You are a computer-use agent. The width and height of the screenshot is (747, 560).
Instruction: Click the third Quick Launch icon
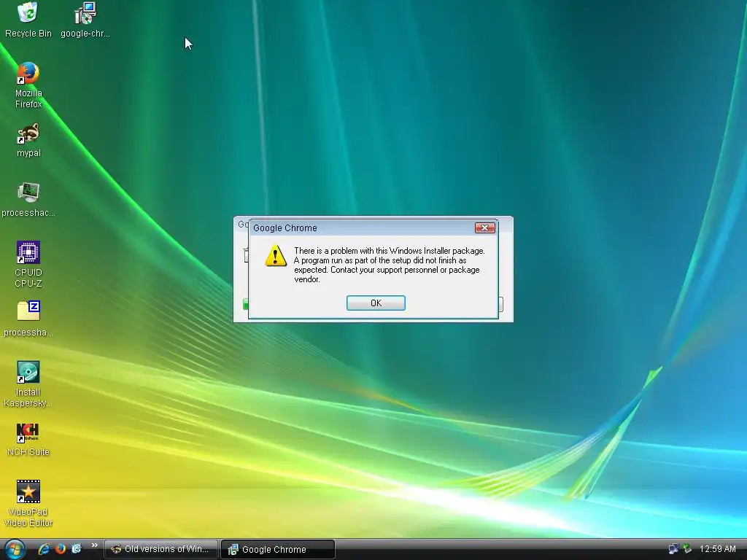[76, 549]
